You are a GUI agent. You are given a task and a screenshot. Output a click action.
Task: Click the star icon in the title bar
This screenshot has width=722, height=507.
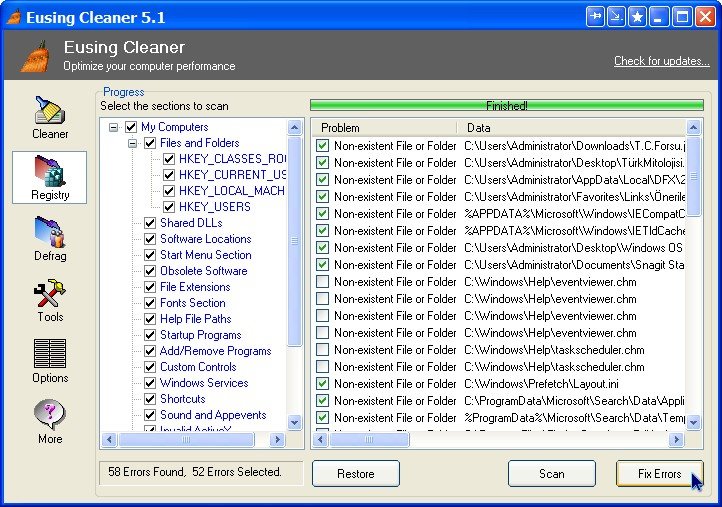(x=637, y=17)
